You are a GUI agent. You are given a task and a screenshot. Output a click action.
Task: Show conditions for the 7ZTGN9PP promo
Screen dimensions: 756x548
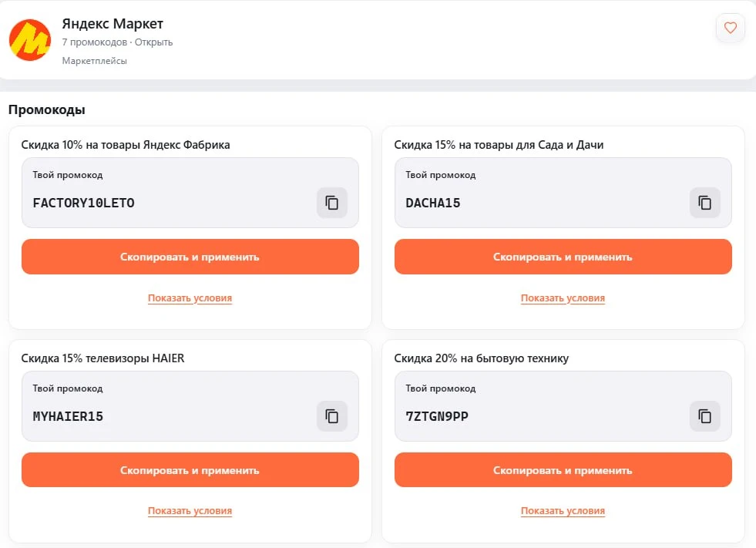(563, 511)
